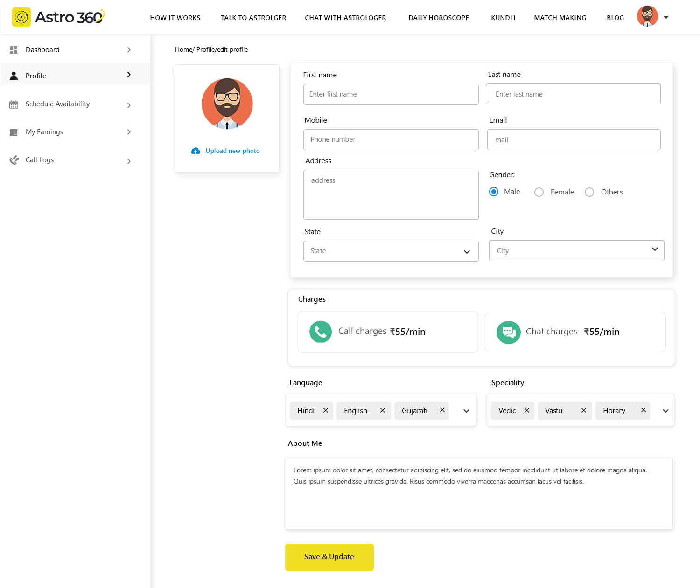Open the State dropdown

pos(391,251)
